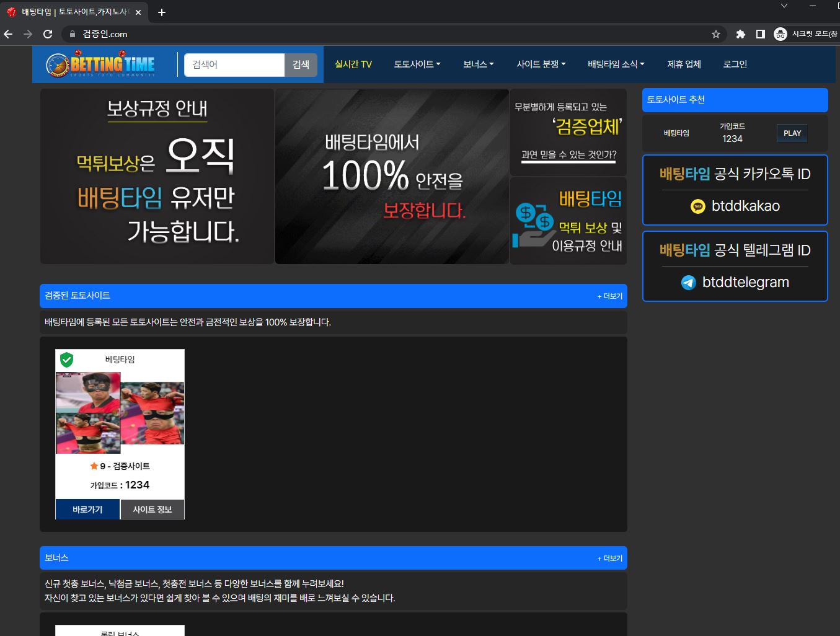
Task: Click the 가입코드 : 1234 text on card
Action: point(120,485)
